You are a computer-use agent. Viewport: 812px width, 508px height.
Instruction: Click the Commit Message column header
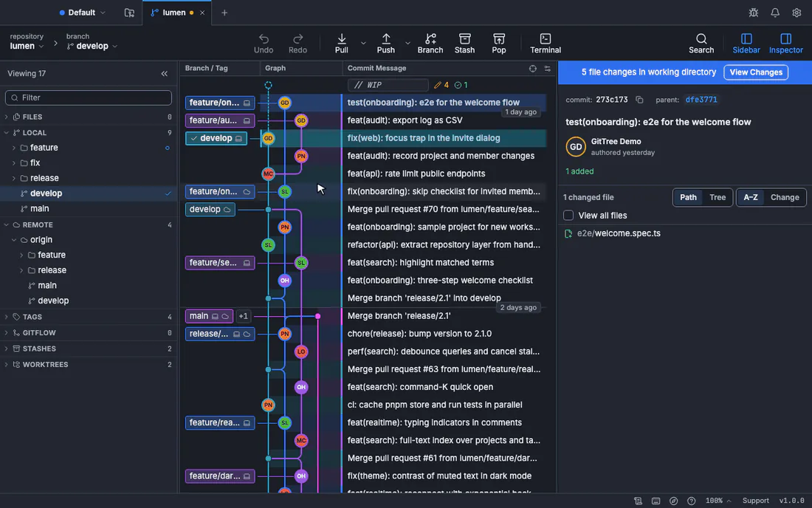pyautogui.click(x=376, y=68)
